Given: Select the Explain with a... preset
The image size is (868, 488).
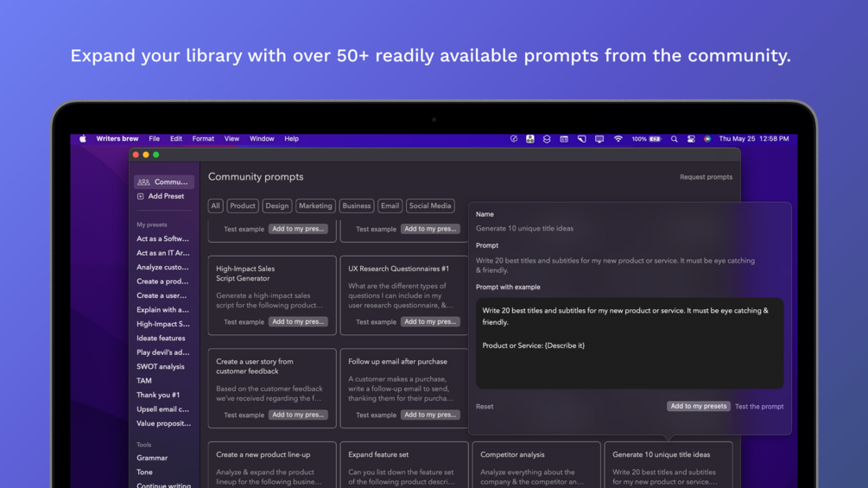Looking at the screenshot, I should (162, 310).
